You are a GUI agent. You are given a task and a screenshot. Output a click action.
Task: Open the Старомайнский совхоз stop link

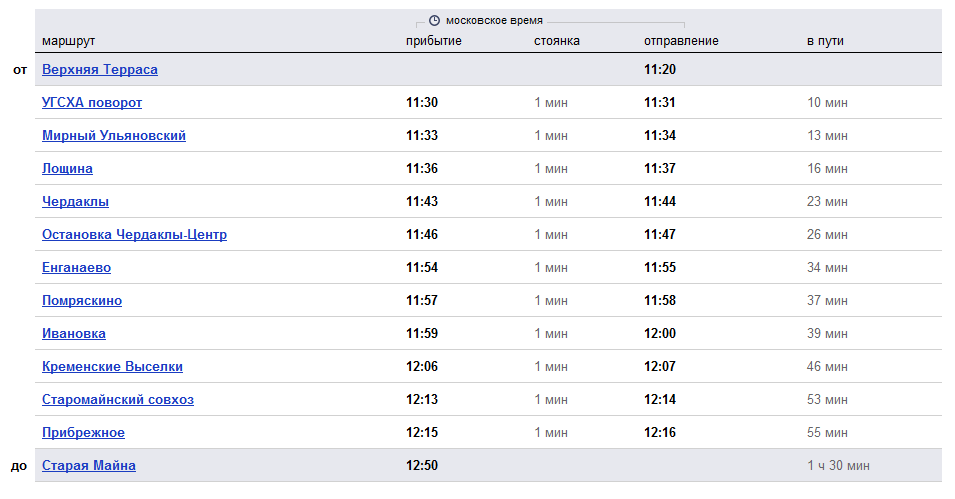(x=118, y=399)
